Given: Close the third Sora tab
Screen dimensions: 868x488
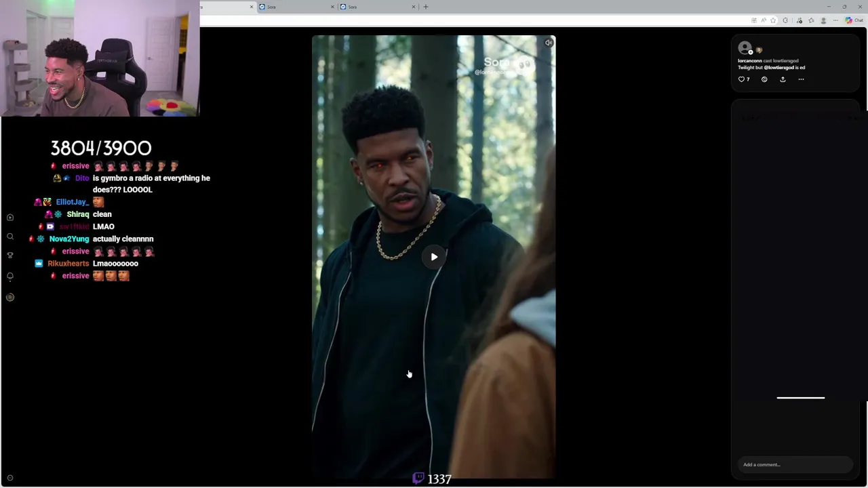Looking at the screenshot, I should pyautogui.click(x=413, y=7).
